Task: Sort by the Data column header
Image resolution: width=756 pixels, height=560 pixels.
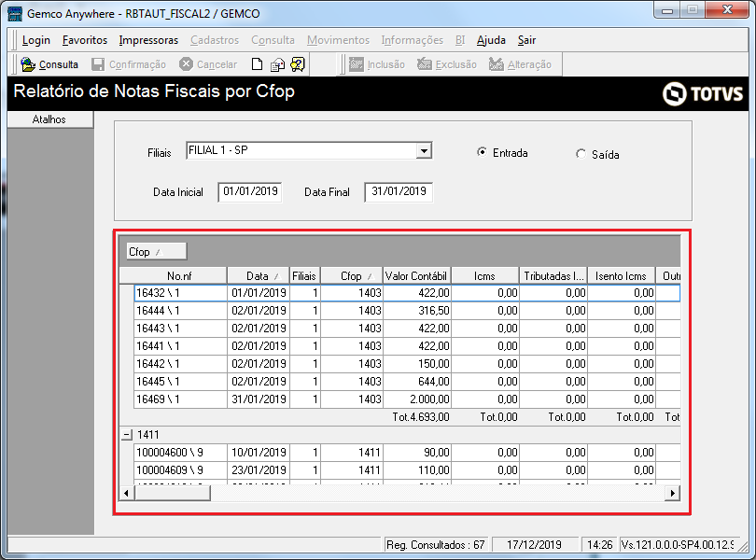Action: (x=258, y=276)
